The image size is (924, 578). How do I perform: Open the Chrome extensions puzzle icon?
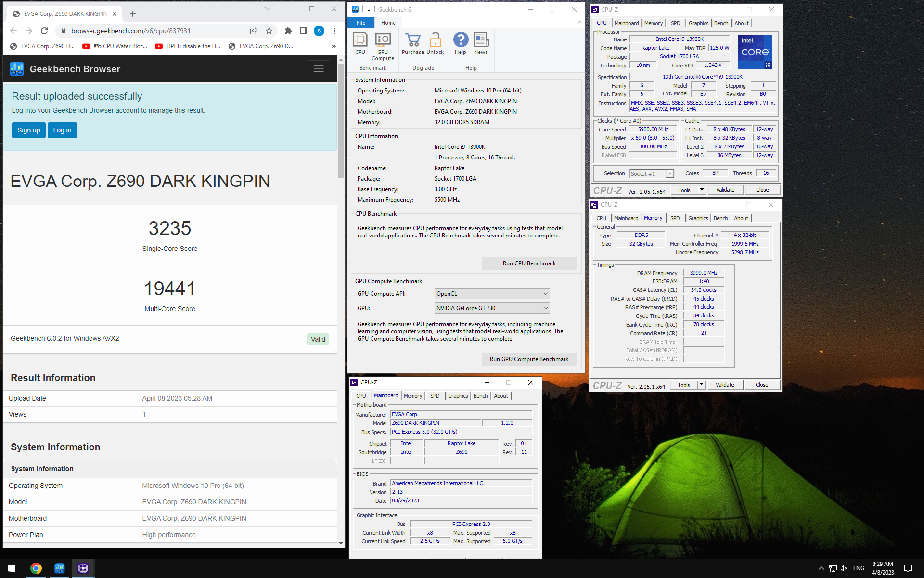(288, 31)
